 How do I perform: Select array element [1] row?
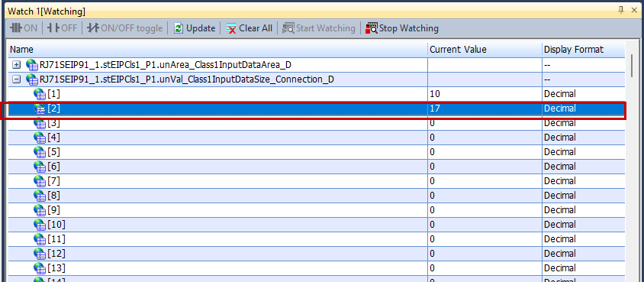click(x=317, y=94)
